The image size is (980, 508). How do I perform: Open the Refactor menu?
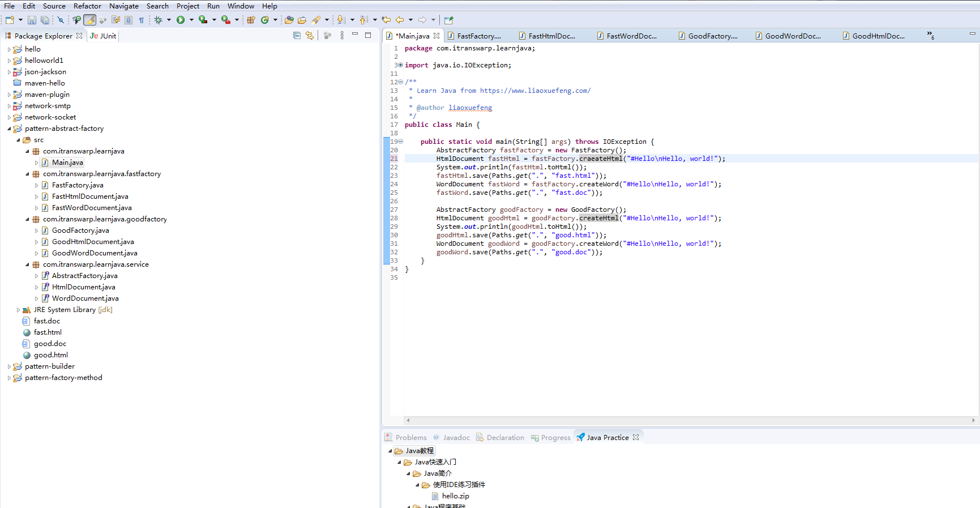tap(87, 6)
